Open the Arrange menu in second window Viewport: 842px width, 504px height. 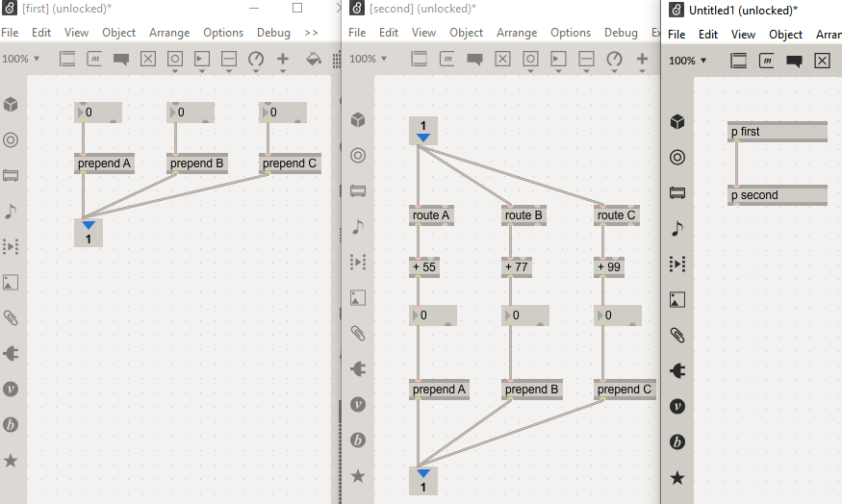517,33
